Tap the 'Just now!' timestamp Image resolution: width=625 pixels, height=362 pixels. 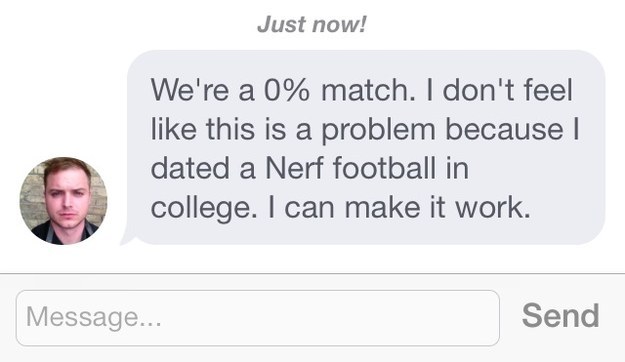[x=311, y=24]
